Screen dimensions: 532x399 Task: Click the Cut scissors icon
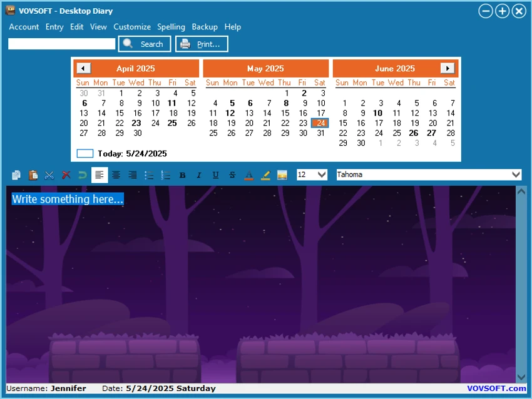[x=49, y=175]
